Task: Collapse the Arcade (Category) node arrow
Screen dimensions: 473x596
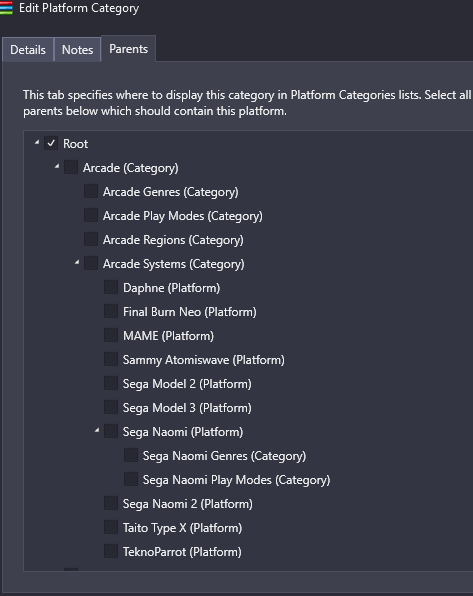Action: (57, 166)
